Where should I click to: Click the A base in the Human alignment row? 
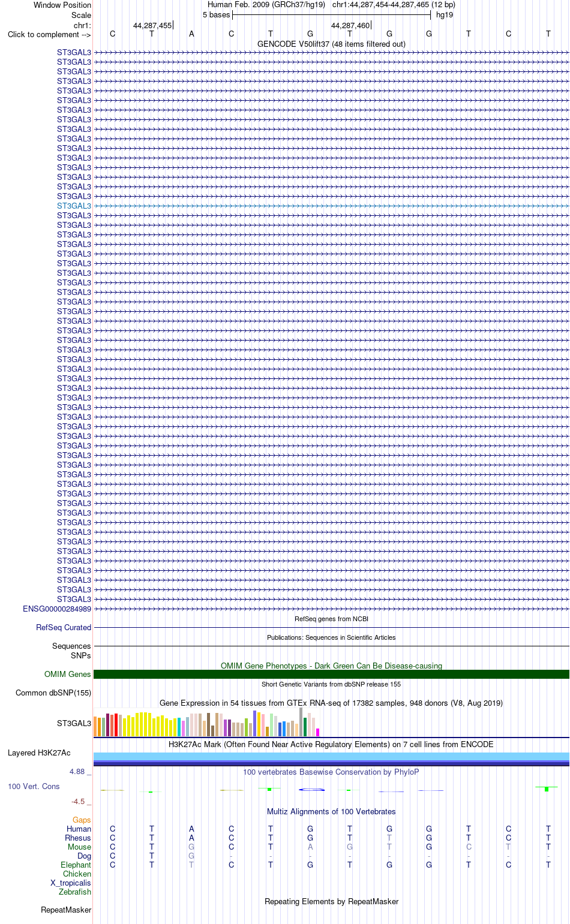(x=191, y=829)
